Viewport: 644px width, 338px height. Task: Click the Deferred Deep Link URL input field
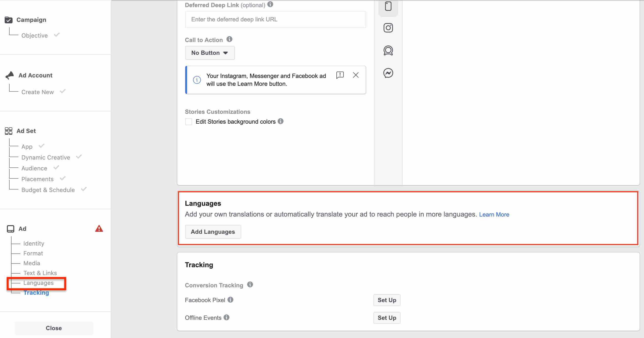tap(276, 19)
